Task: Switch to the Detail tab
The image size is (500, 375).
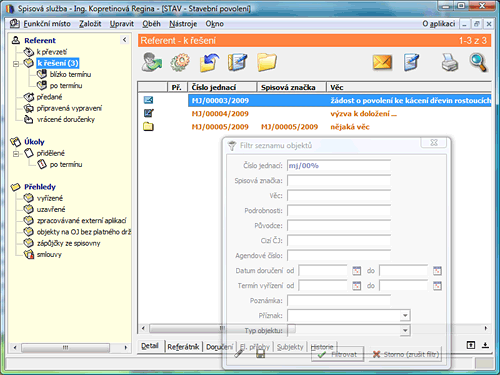Action: tap(150, 346)
